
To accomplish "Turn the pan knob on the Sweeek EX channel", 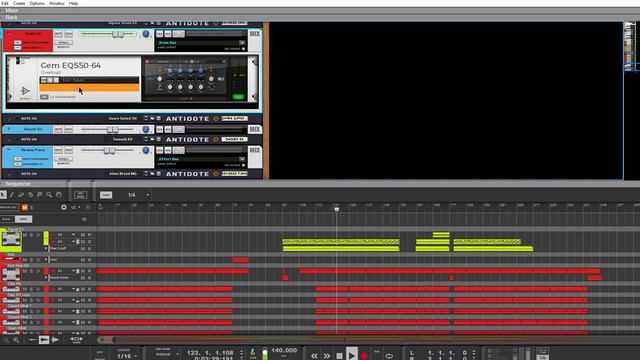I will [x=146, y=129].
